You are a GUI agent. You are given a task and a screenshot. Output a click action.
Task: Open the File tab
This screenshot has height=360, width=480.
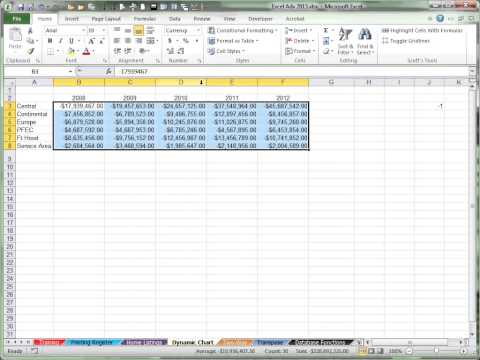[x=17, y=19]
